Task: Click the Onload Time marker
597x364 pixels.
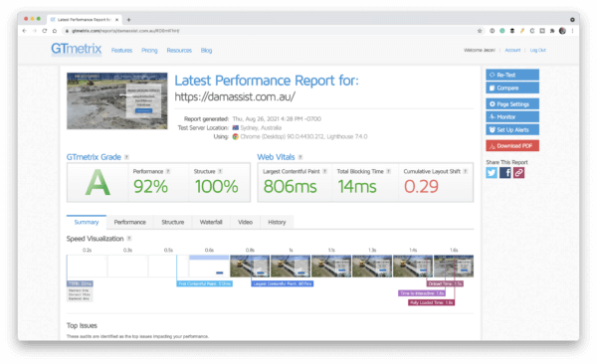Action: pyautogui.click(x=445, y=283)
